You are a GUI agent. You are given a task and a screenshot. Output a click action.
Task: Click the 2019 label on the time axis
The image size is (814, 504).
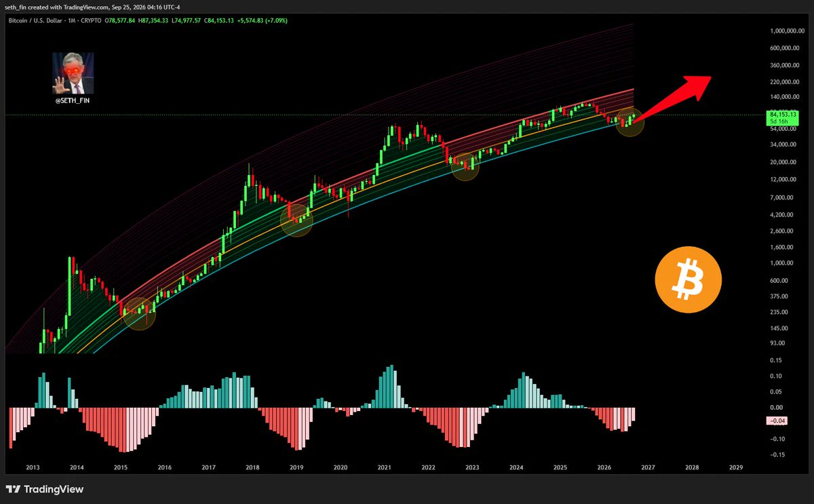[x=296, y=468]
